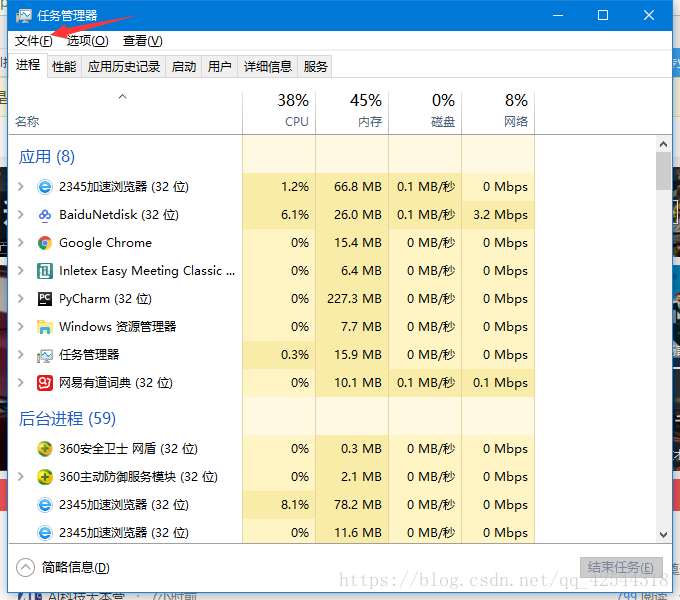This screenshot has width=680, height=600.
Task: Switch to the 详细信息 tab
Action: [x=268, y=67]
